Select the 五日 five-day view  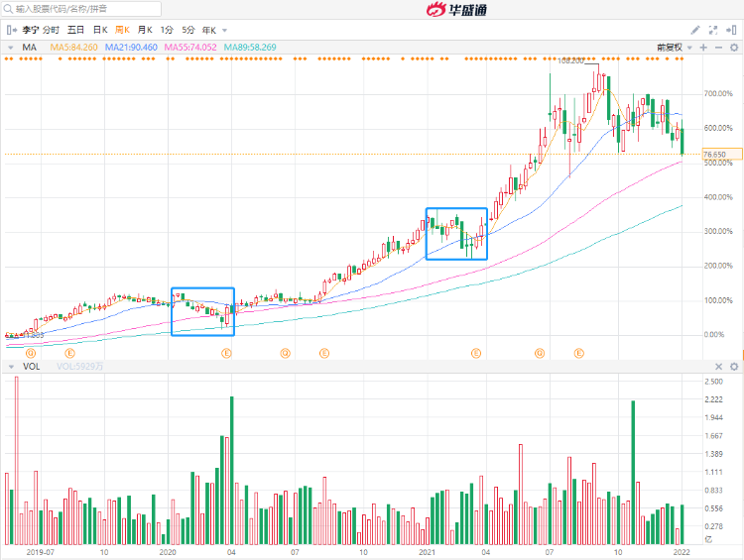(x=75, y=30)
